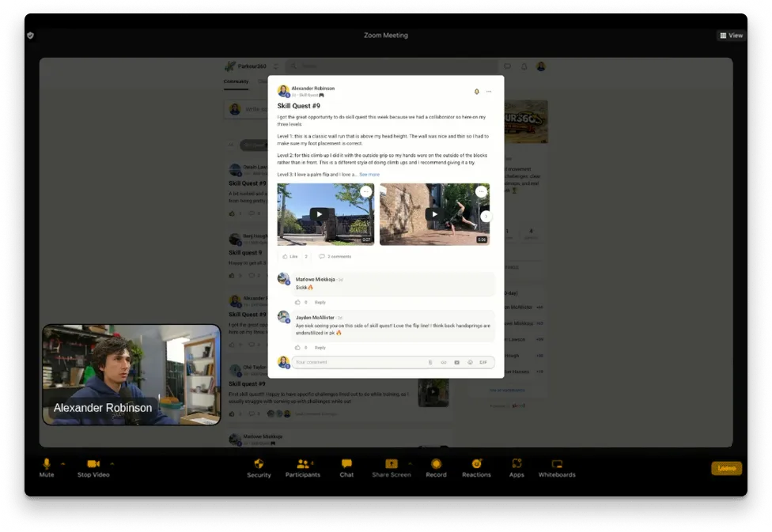Open the post's three-dot options menu
This screenshot has width=772, height=532.
point(489,92)
